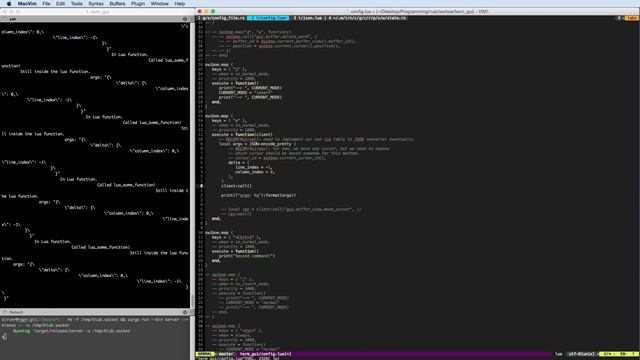Image resolution: width=640 pixels, height=360 pixels.
Task: Click the cursor prompt in the lower terminal pane
Action: (x=4, y=337)
